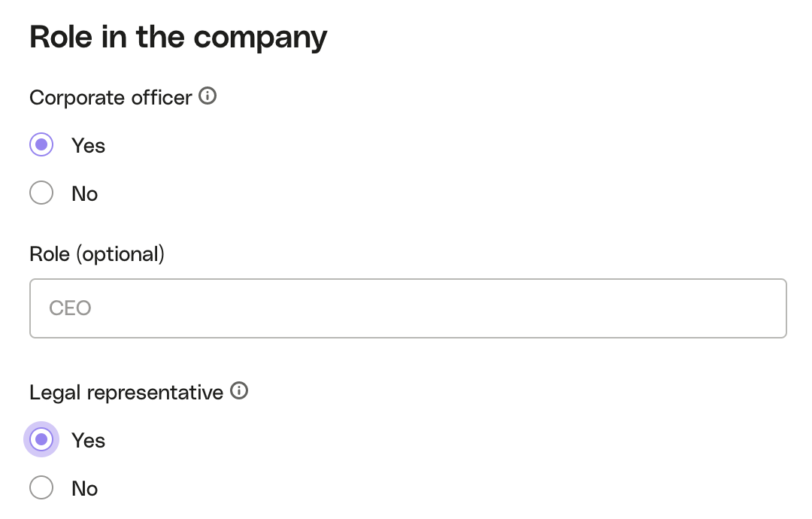
Task: Focus the Role (optional) text field
Action: (x=408, y=308)
